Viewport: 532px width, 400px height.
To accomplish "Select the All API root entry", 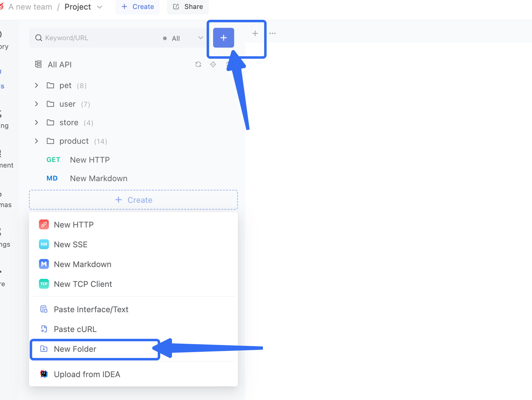I will click(60, 65).
